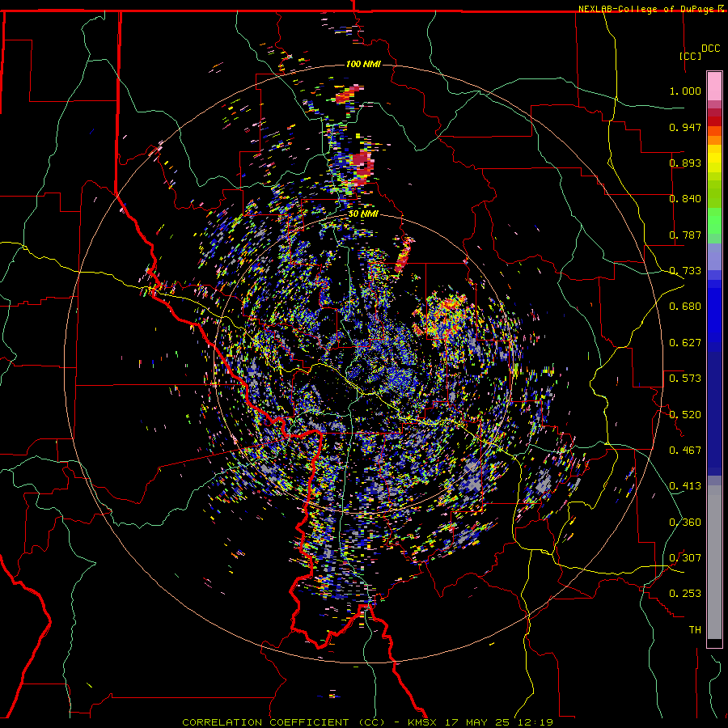The height and width of the screenshot is (728, 728).
Task: Click the Correlation Coefficient KMSX timestamp caption
Action: point(367,722)
